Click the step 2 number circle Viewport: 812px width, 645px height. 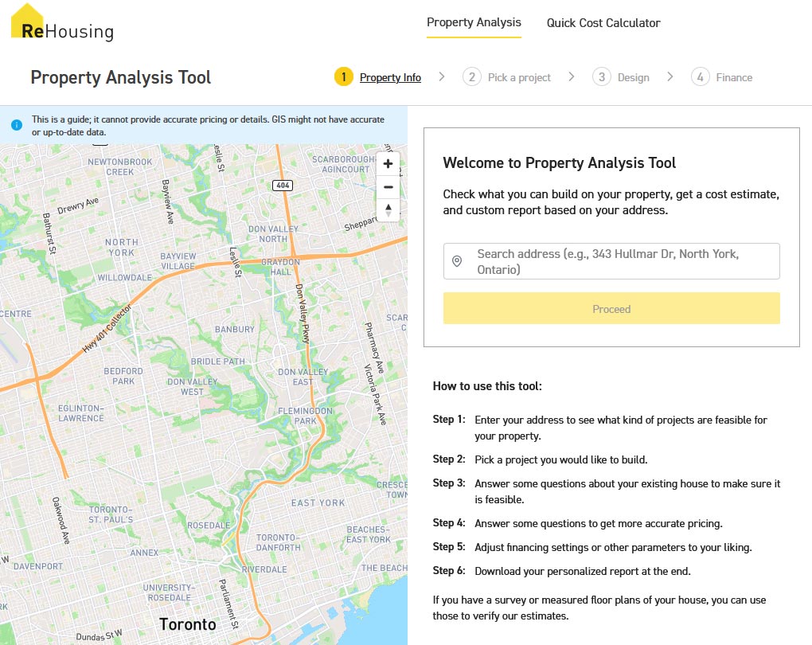pyautogui.click(x=472, y=76)
